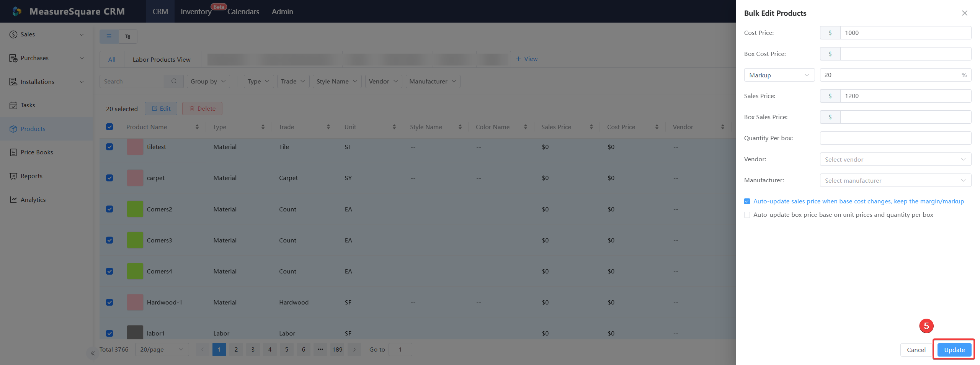The width and height of the screenshot is (980, 365).
Task: Go to next page arrow
Action: [x=354, y=349]
